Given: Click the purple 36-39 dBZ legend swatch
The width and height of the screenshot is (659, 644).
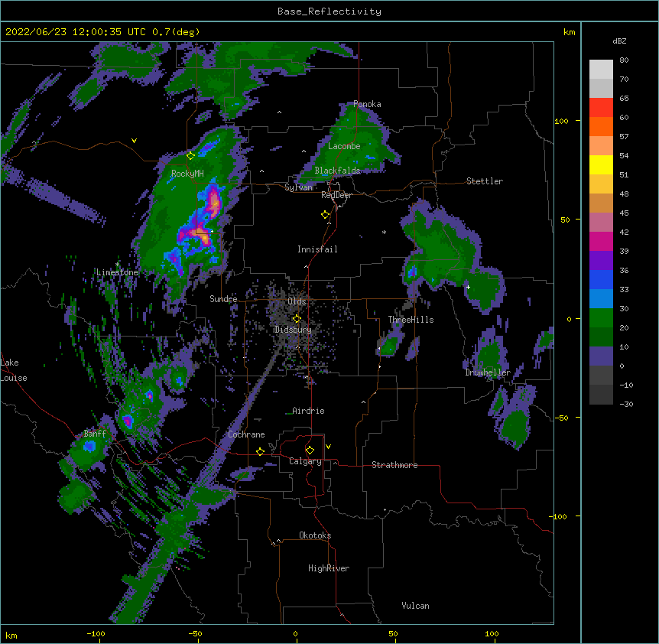Looking at the screenshot, I should point(601,261).
